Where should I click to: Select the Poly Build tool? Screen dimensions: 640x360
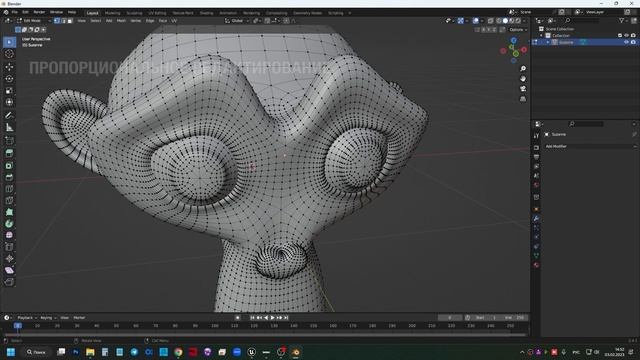coord(9,212)
